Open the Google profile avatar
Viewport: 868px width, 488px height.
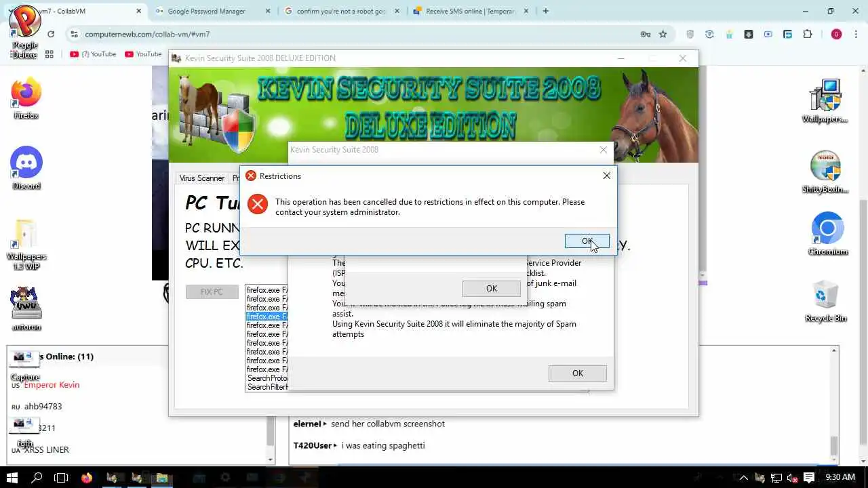[836, 34]
